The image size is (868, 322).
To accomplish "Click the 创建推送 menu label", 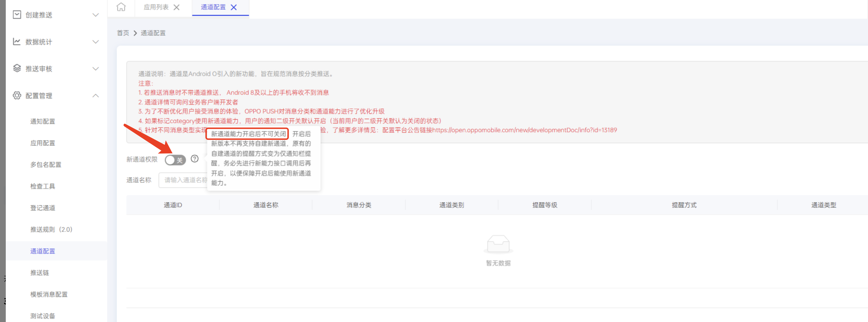I will click(x=39, y=15).
